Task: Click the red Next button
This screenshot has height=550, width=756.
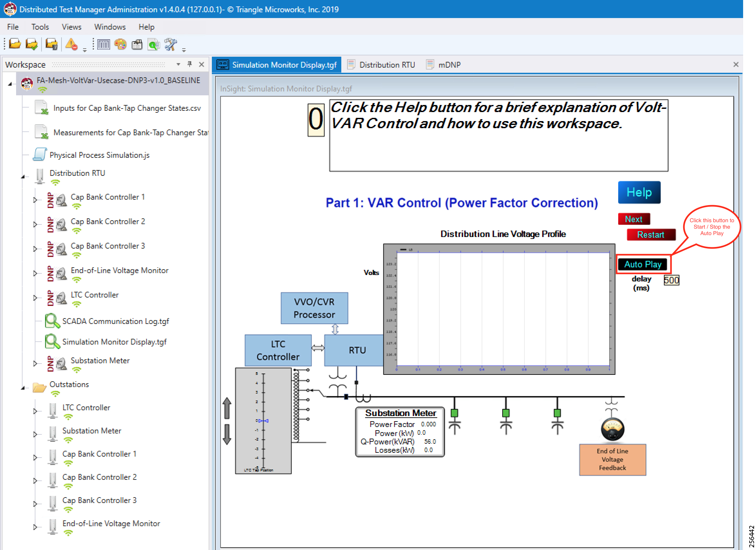Action: 634,219
